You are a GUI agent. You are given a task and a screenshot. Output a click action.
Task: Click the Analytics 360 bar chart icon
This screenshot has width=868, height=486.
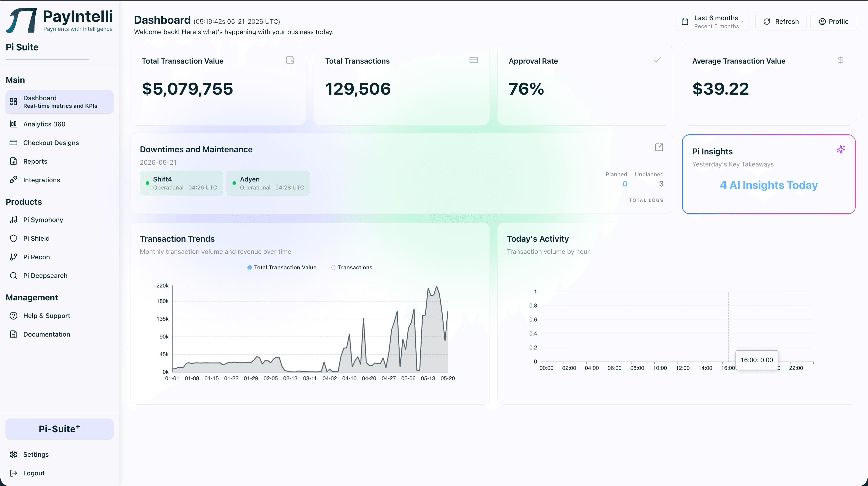pyautogui.click(x=13, y=124)
